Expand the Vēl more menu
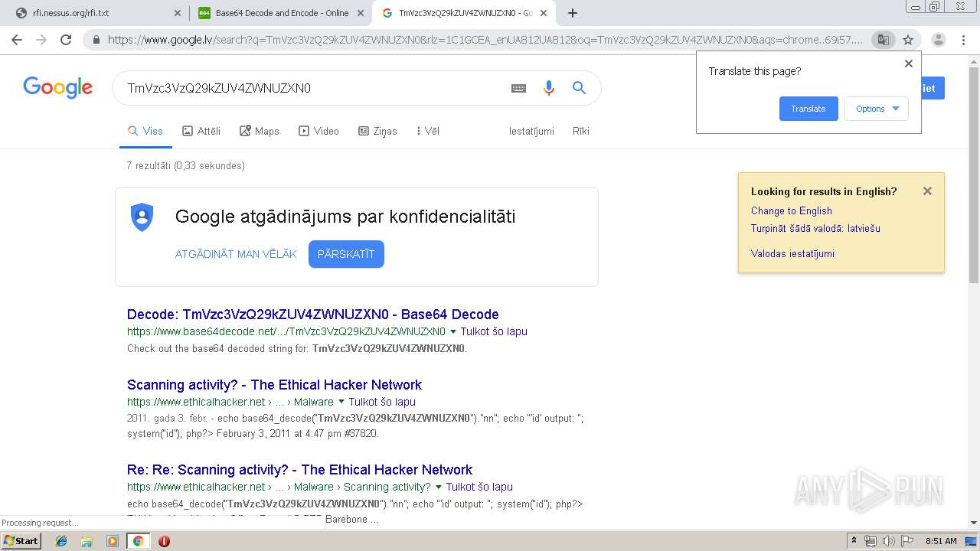Image resolution: width=980 pixels, height=551 pixels. click(427, 131)
